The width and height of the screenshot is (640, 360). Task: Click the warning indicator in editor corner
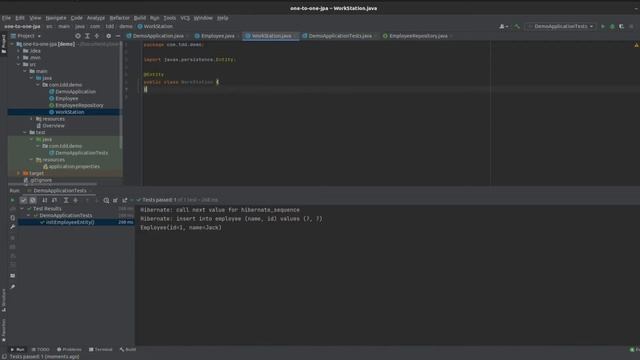pyautogui.click(x=636, y=45)
